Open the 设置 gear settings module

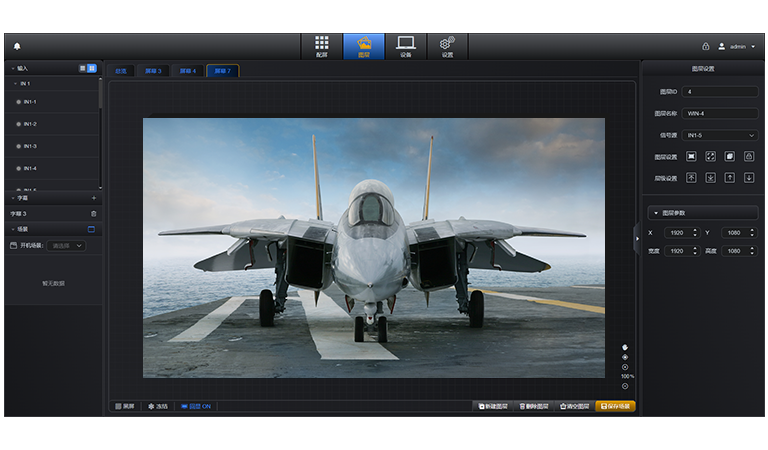click(447, 46)
